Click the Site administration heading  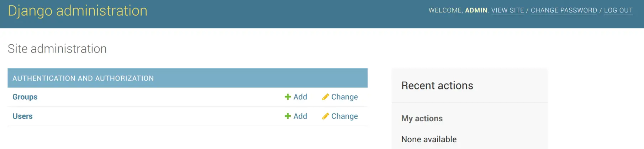tap(57, 49)
